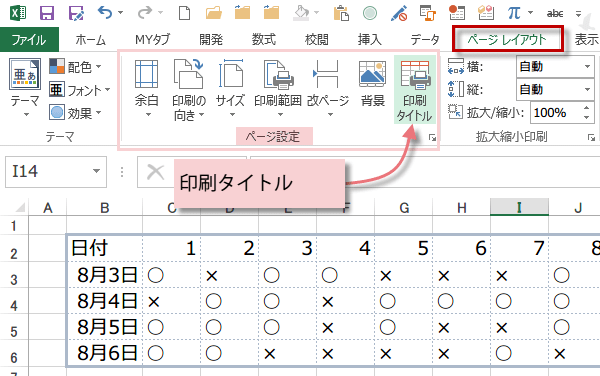Click the Redo arrow icon
600x376 pixels.
click(145, 13)
